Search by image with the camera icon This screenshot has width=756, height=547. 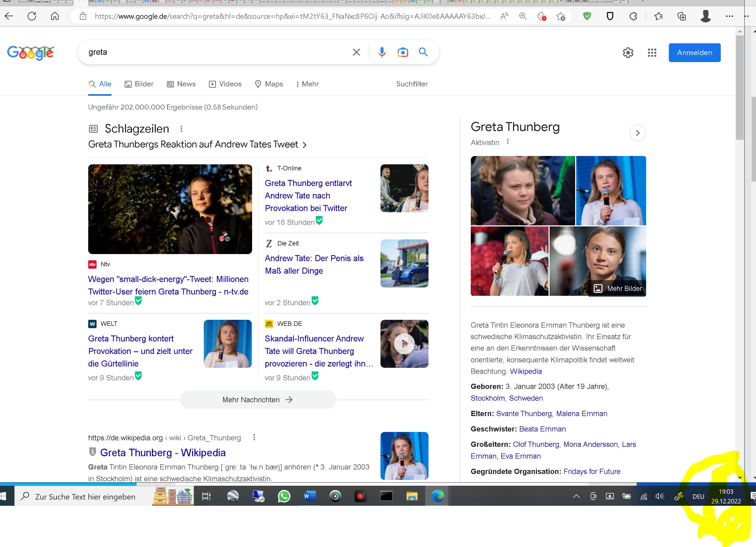tap(403, 52)
